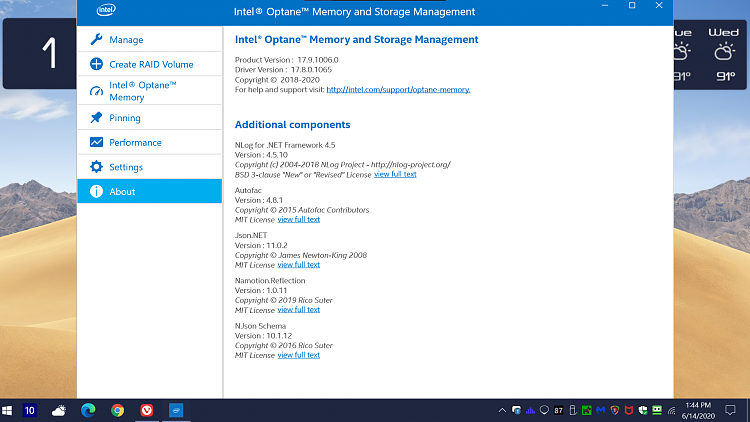The width and height of the screenshot is (750, 422).
Task: Open Windows Security shield tray icon
Action: pyautogui.click(x=643, y=411)
